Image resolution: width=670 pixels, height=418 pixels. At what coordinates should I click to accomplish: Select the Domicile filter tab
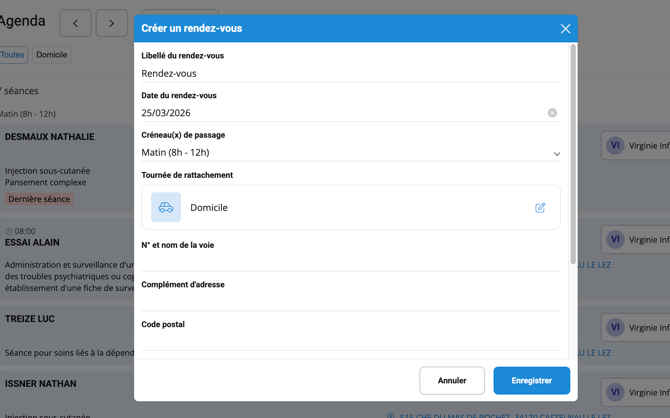click(x=52, y=55)
